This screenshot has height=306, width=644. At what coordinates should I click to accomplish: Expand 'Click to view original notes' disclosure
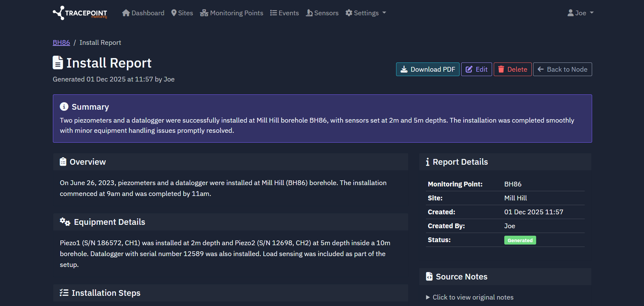[472, 297]
